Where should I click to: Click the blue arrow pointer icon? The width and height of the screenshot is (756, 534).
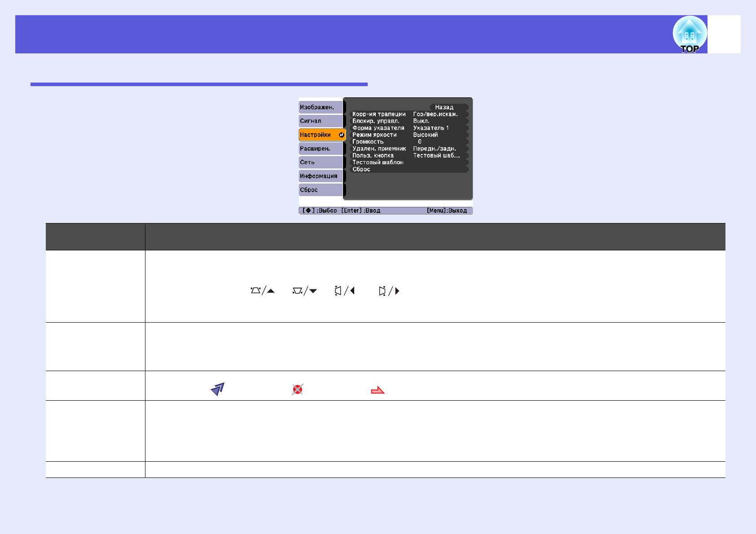[x=218, y=389]
